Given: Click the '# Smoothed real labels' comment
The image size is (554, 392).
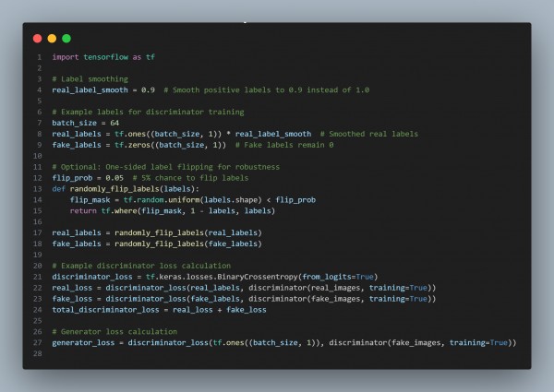Looking at the screenshot, I should click(369, 134).
